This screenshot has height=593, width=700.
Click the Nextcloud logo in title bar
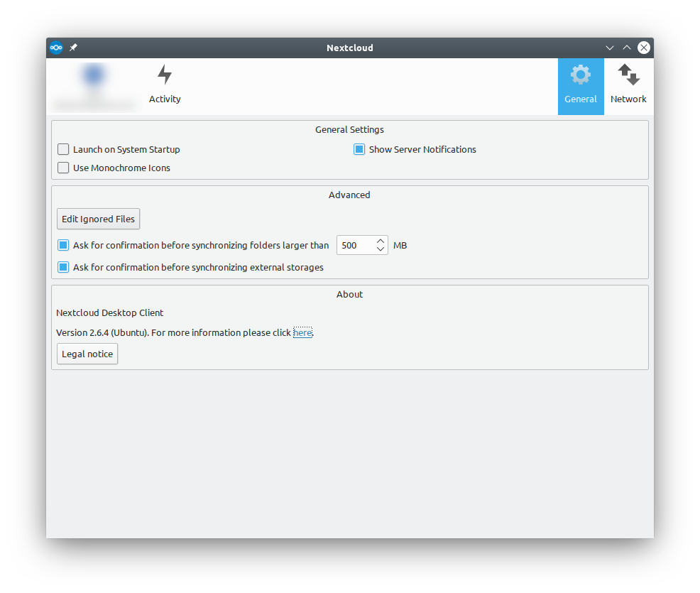pos(56,48)
